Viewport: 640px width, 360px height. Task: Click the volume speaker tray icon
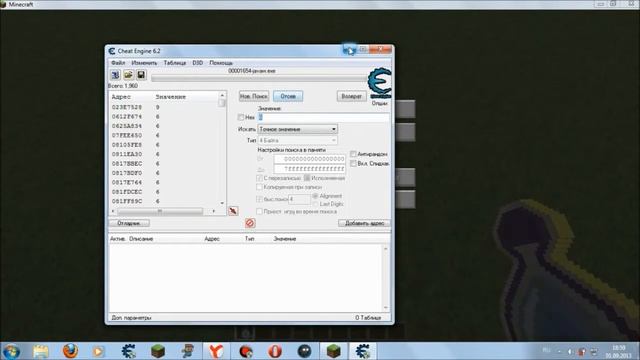570,351
